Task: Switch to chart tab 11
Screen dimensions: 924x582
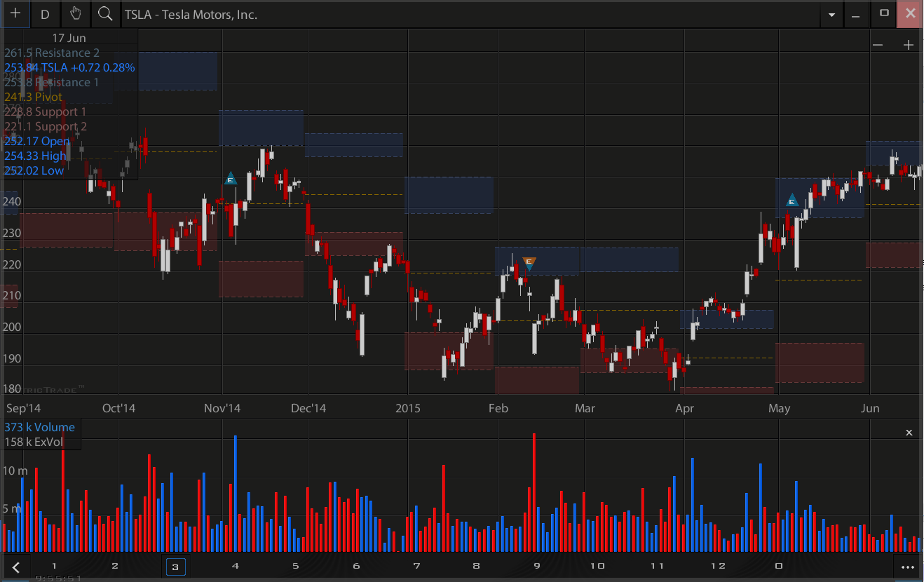Action: (x=657, y=566)
